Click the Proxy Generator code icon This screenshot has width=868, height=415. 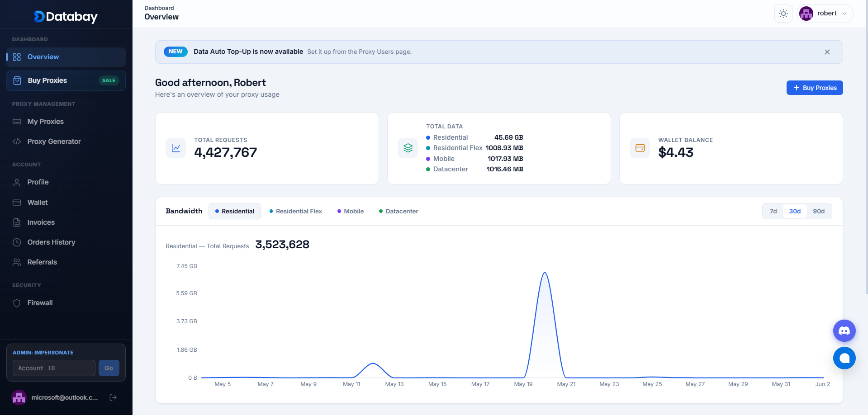point(17,141)
